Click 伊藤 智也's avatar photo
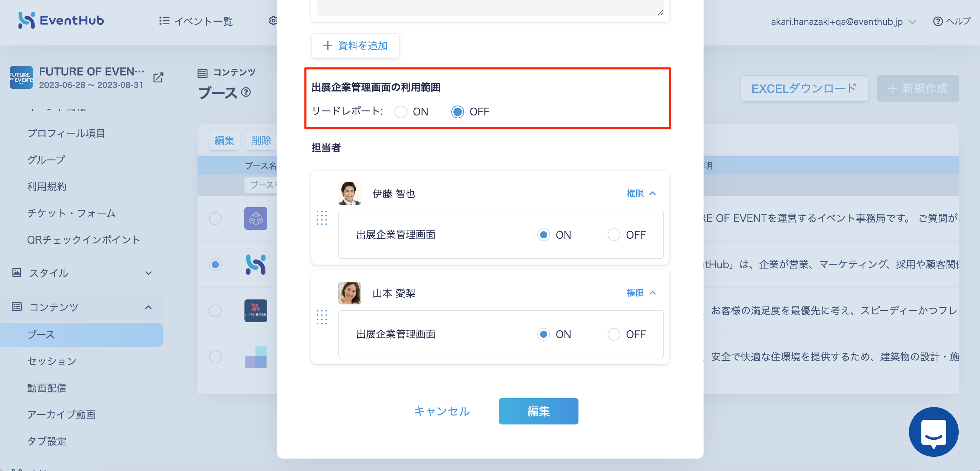The image size is (980, 471). [349, 193]
